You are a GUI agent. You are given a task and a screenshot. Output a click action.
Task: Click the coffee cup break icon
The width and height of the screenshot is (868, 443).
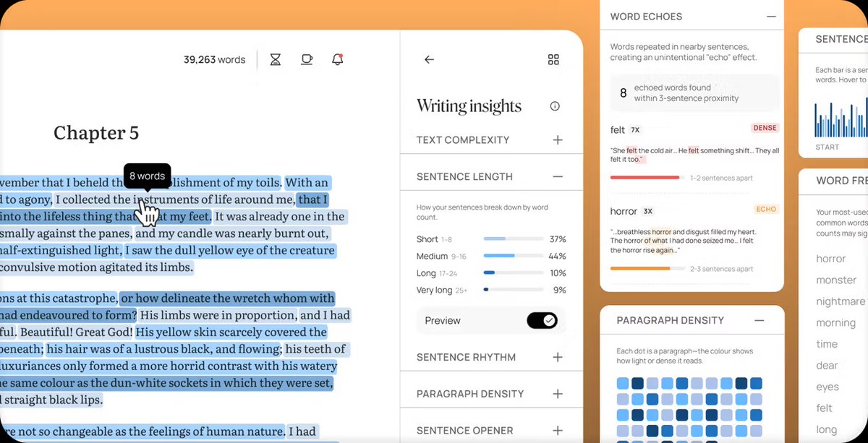point(307,59)
